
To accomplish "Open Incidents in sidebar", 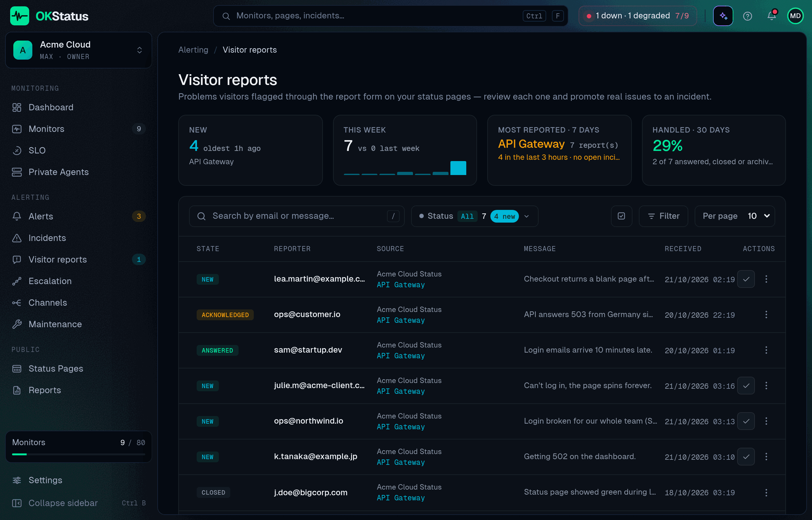I will (x=79, y=238).
